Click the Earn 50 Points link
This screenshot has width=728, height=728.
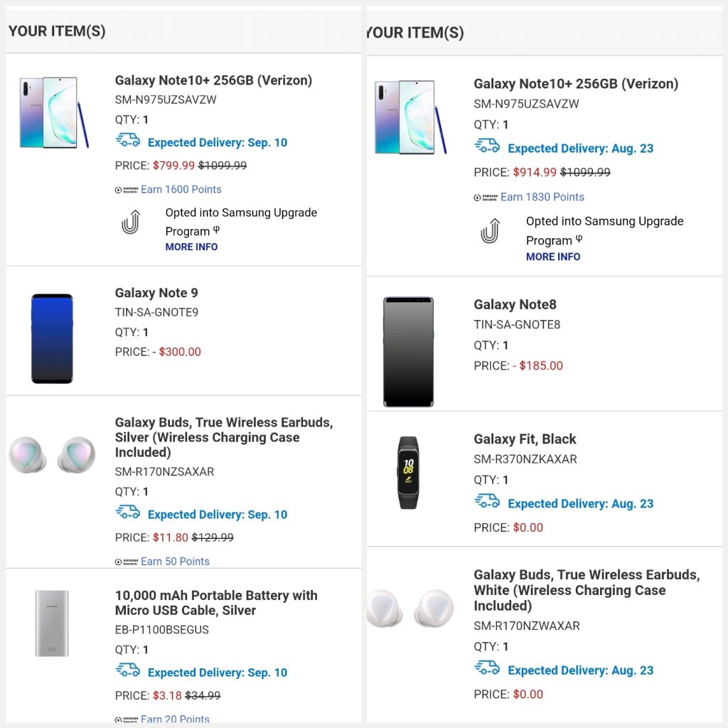175,561
